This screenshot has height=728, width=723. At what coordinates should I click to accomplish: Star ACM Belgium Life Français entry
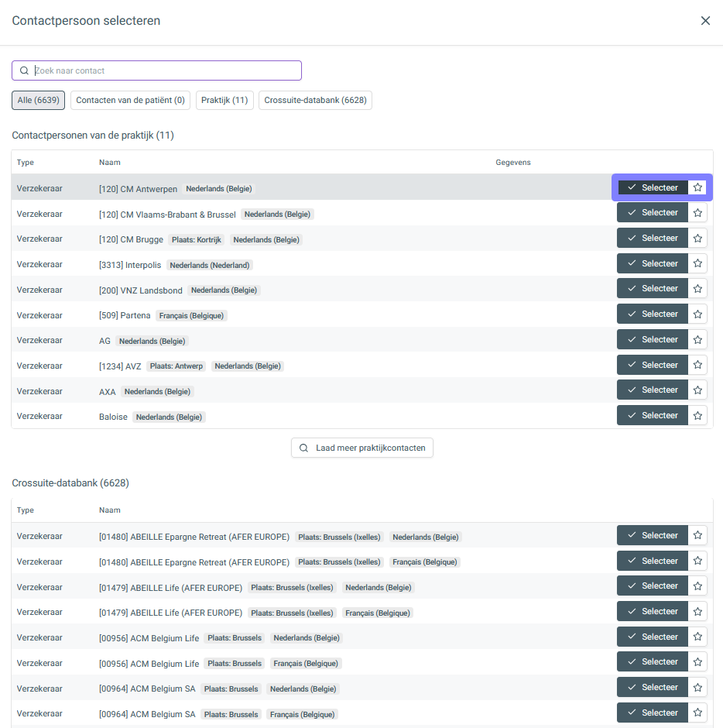coord(697,662)
